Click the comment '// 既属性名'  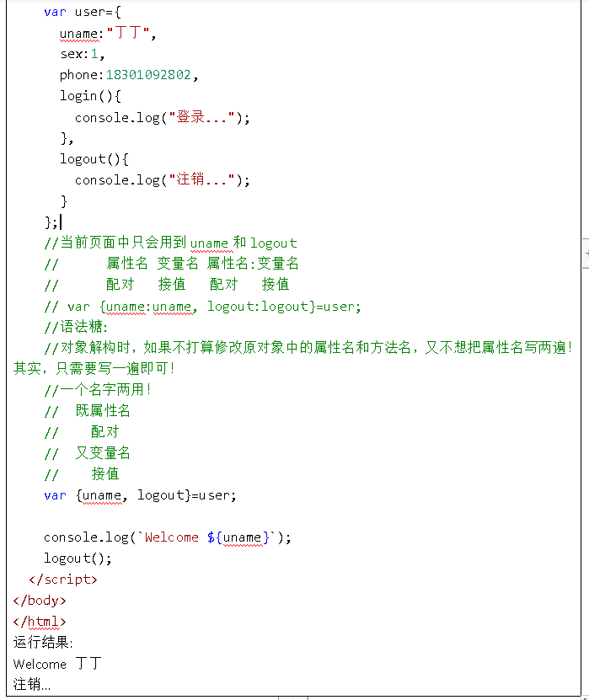[x=87, y=411]
